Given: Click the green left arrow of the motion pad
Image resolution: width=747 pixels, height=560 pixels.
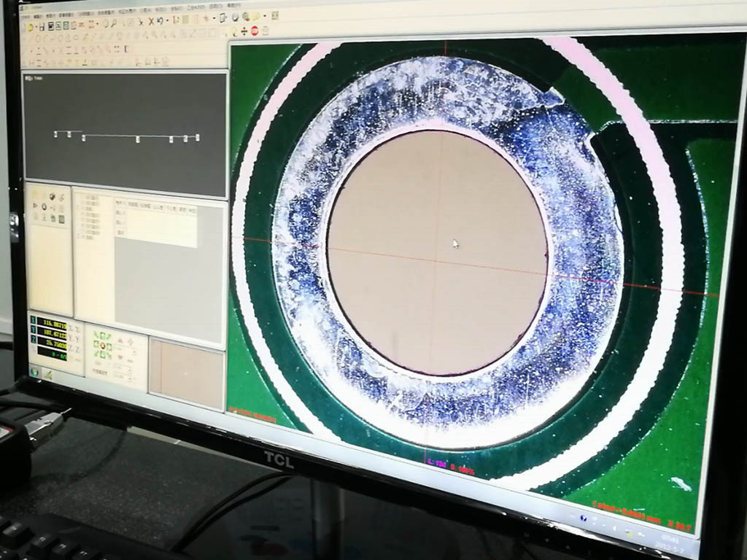Looking at the screenshot, I should (96, 344).
